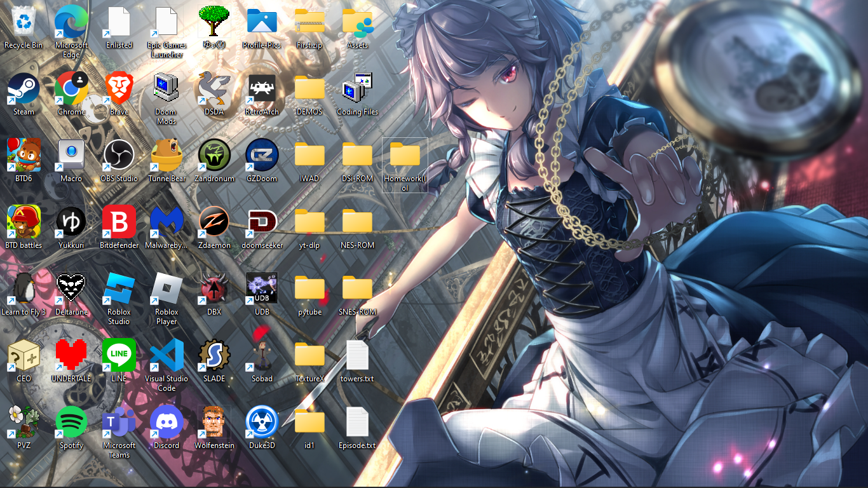The width and height of the screenshot is (868, 488).
Task: Select the DSDA goose icon
Action: tap(214, 89)
